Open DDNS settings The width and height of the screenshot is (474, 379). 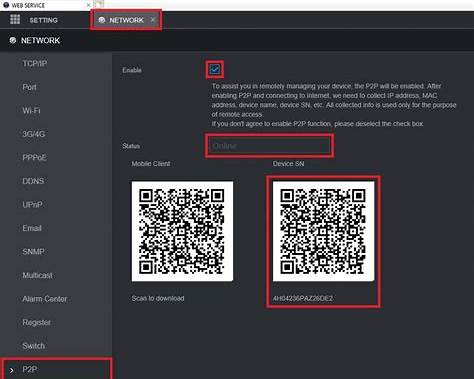pyautogui.click(x=33, y=181)
